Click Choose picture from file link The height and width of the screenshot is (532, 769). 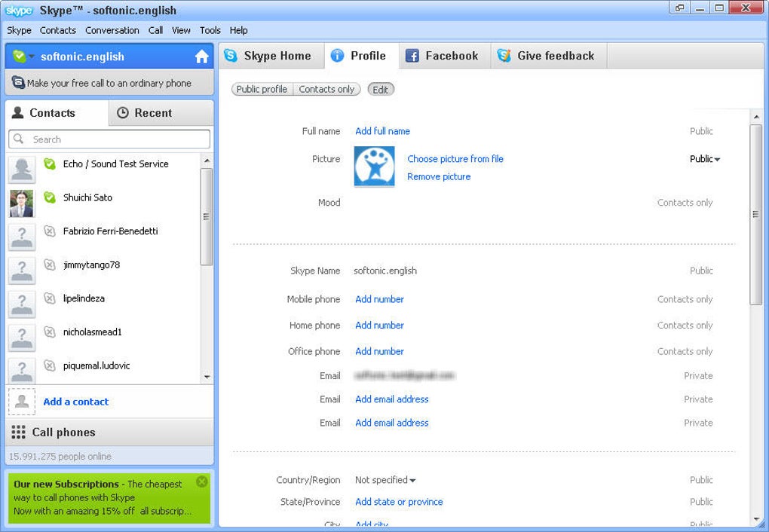455,159
